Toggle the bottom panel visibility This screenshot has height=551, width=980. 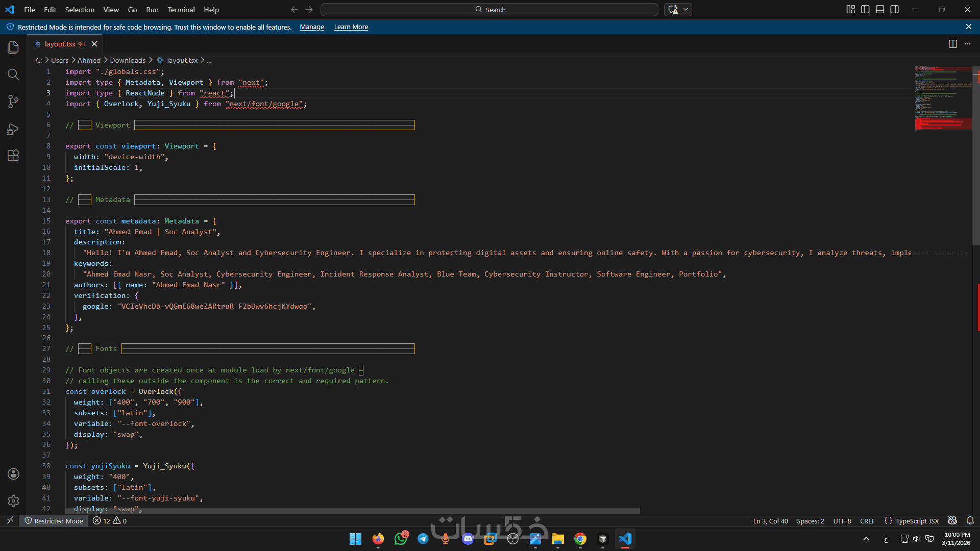point(880,9)
